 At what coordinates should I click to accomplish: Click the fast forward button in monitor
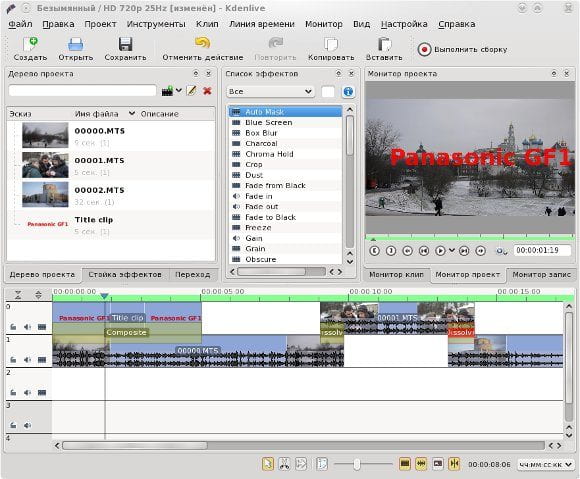(480, 251)
